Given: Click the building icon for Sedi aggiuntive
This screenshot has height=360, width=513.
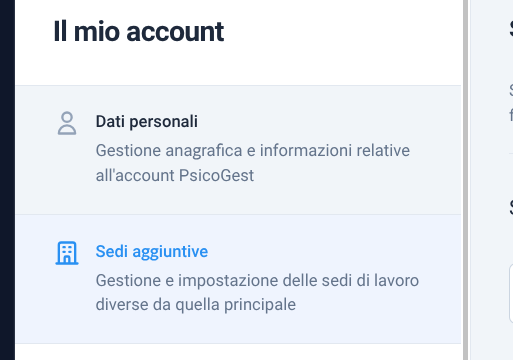Looking at the screenshot, I should pyautogui.click(x=67, y=253).
